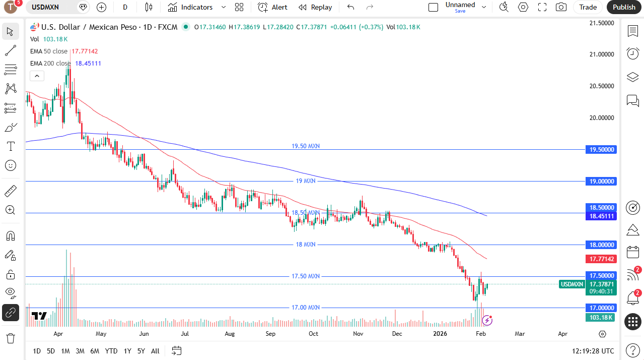Activate the zoom in tool
The height and width of the screenshot is (360, 644).
10,210
